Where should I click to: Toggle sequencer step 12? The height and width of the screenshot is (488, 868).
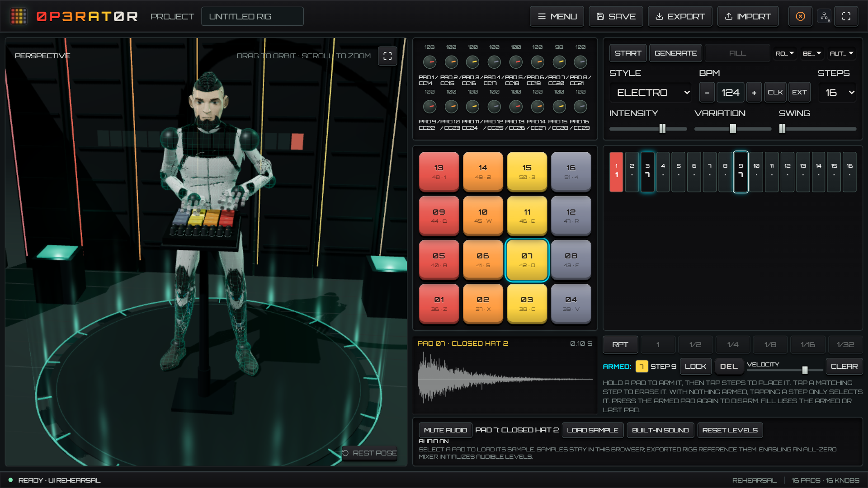[788, 172]
